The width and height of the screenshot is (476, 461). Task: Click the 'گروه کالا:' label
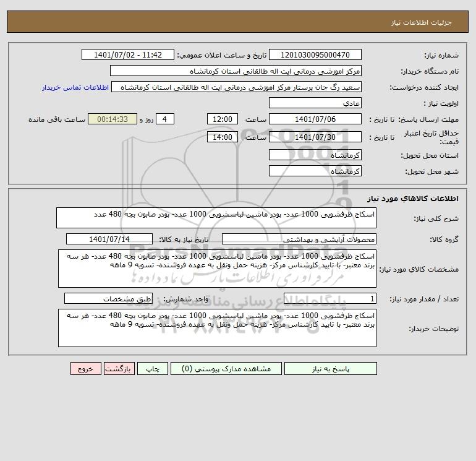click(x=444, y=239)
